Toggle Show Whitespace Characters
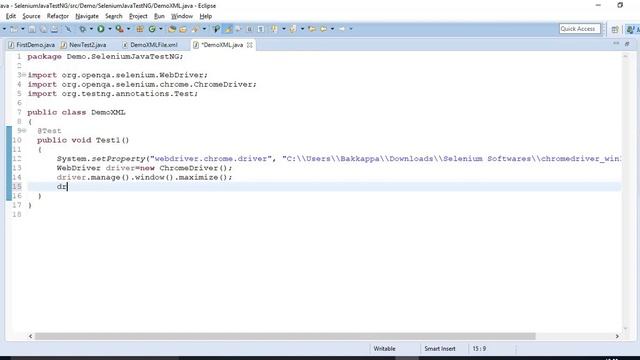The image size is (640, 360). pyautogui.click(x=260, y=29)
